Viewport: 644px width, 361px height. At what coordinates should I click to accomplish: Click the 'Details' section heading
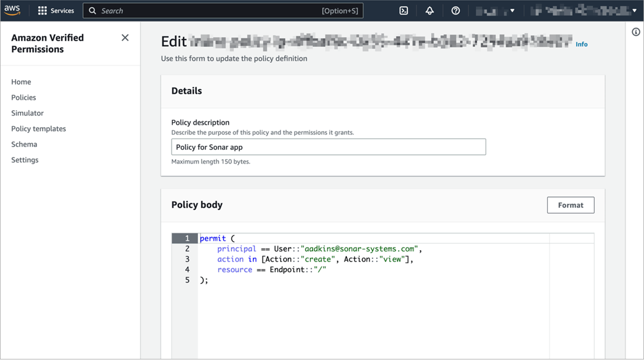coord(186,91)
